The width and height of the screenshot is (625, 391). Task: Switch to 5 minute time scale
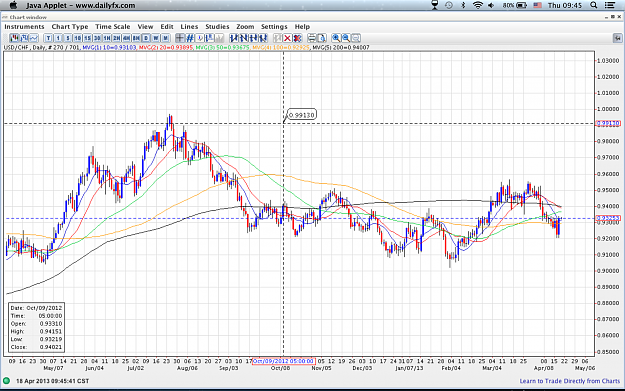coord(68,38)
